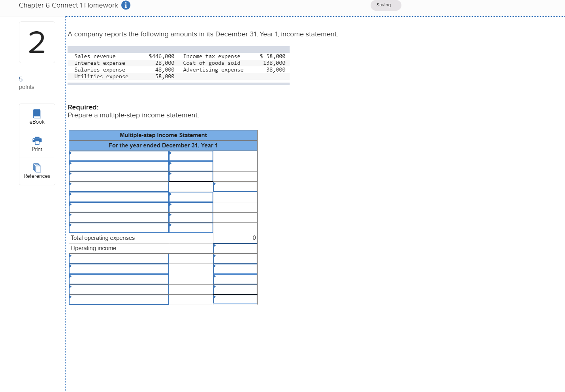Open the References panel
Viewport: 565px width, 392px height.
click(37, 171)
